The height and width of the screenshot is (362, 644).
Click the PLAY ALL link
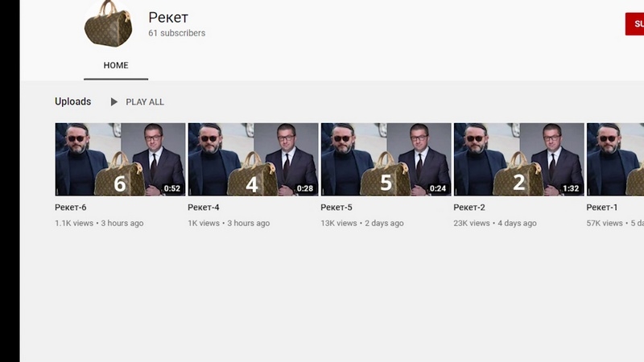(x=145, y=102)
